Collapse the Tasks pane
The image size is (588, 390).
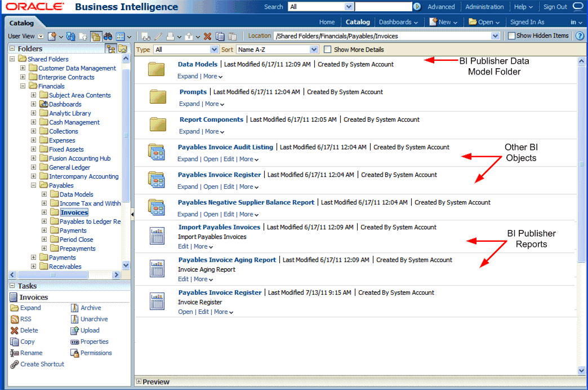click(12, 286)
